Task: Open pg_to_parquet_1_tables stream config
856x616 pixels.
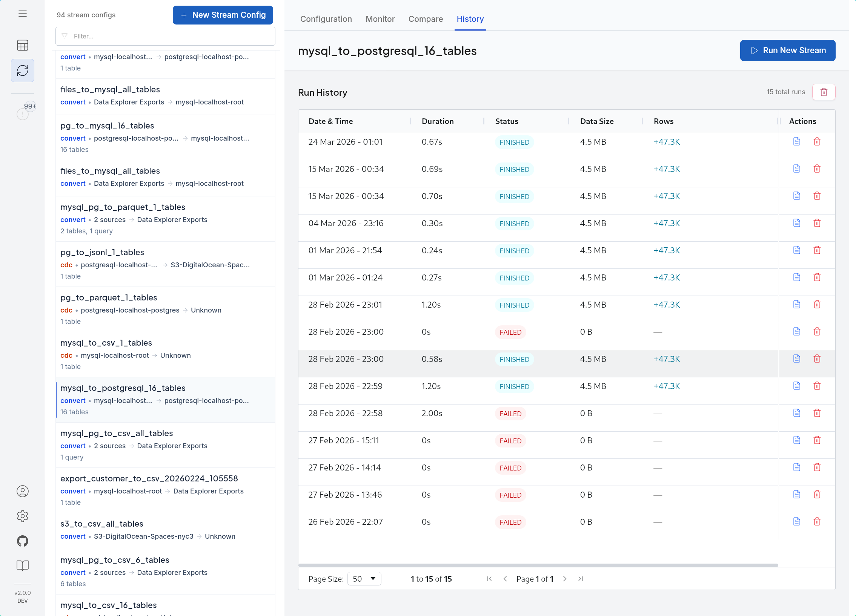Action: pyautogui.click(x=165, y=310)
